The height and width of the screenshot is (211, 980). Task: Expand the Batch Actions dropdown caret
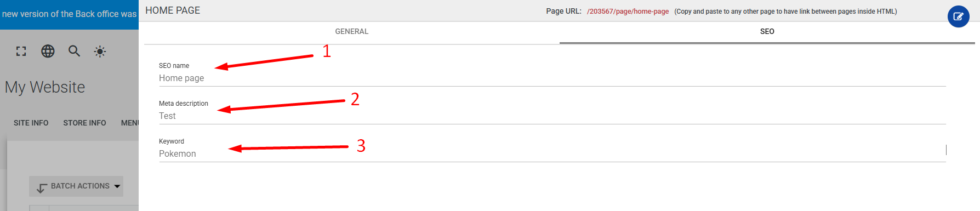(x=117, y=186)
